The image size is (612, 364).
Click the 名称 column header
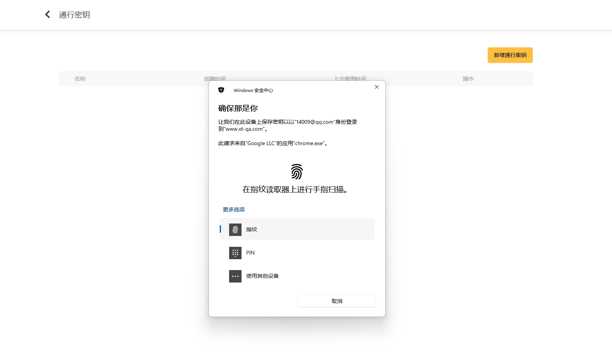[x=80, y=79]
